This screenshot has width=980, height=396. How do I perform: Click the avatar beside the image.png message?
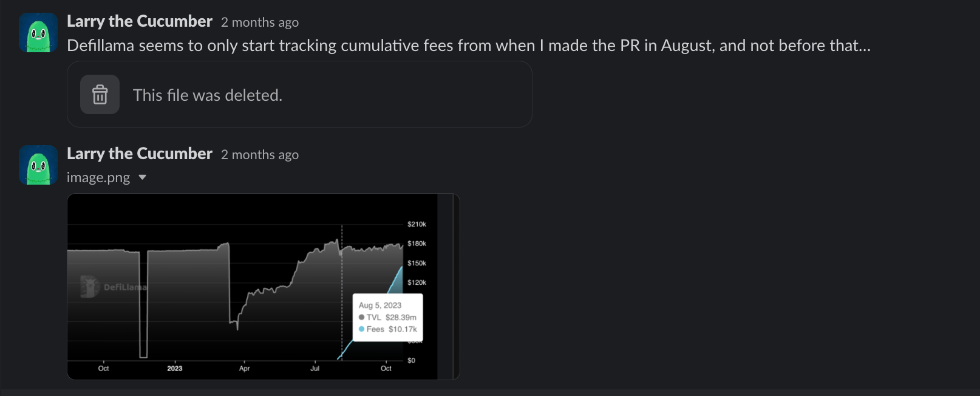pyautogui.click(x=38, y=165)
